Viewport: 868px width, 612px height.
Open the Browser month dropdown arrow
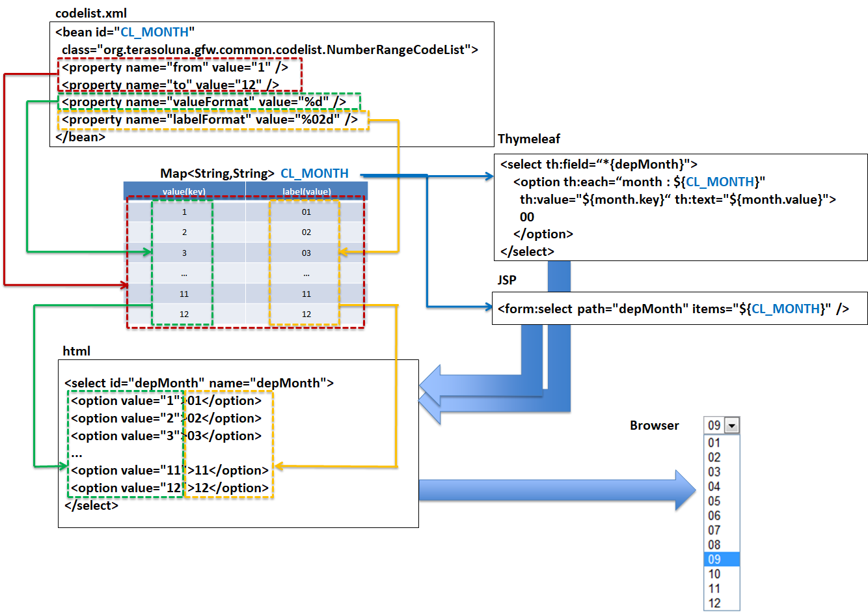(x=732, y=426)
